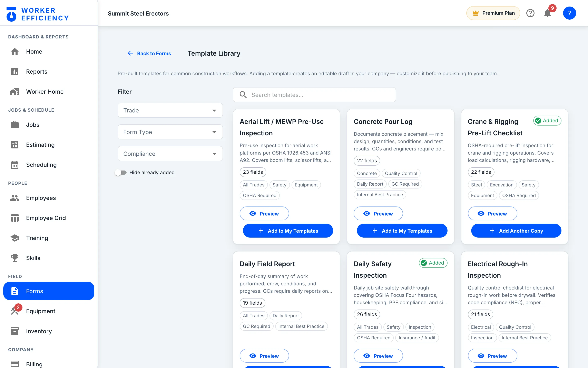The height and width of the screenshot is (368, 588).
Task: Click the Skills trophy icon
Action: pos(14,258)
